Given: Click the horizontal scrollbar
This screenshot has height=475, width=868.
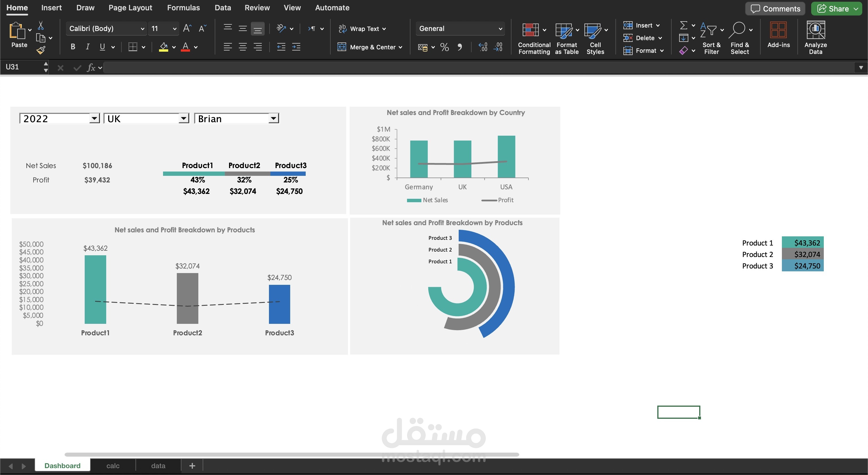Looking at the screenshot, I should [292, 454].
